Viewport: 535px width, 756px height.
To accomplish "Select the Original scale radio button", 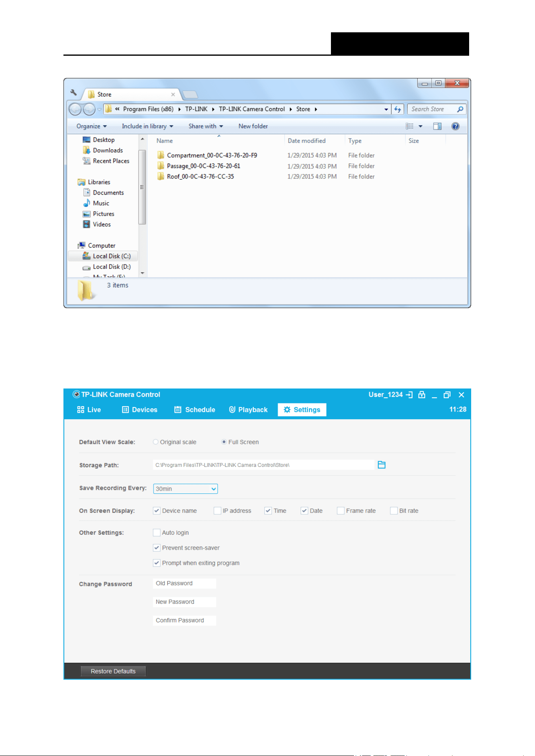I will [x=156, y=442].
